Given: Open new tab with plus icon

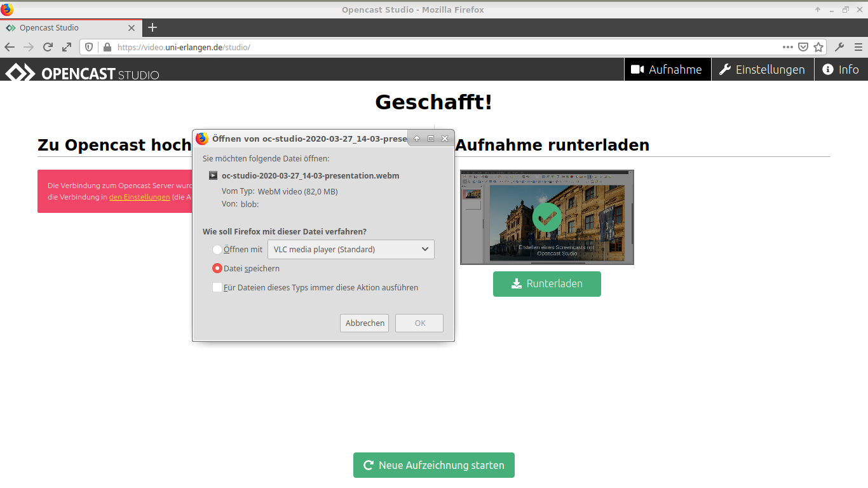Looking at the screenshot, I should 153,27.
